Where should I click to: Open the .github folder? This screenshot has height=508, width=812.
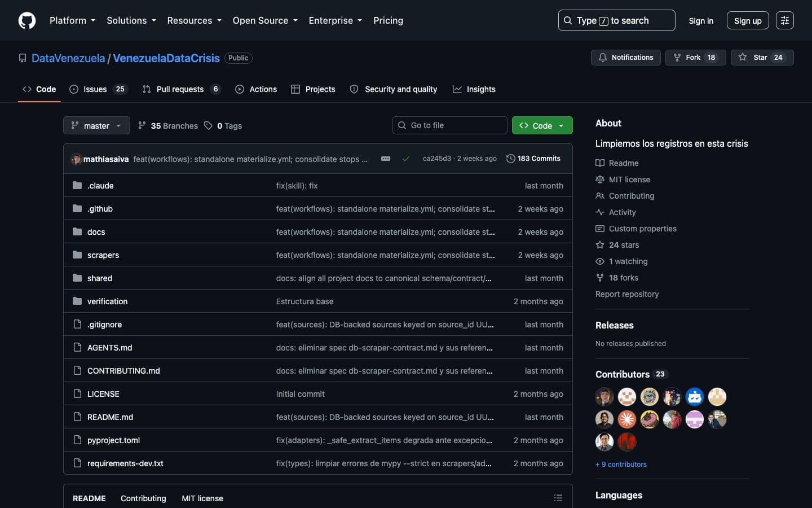tap(100, 209)
